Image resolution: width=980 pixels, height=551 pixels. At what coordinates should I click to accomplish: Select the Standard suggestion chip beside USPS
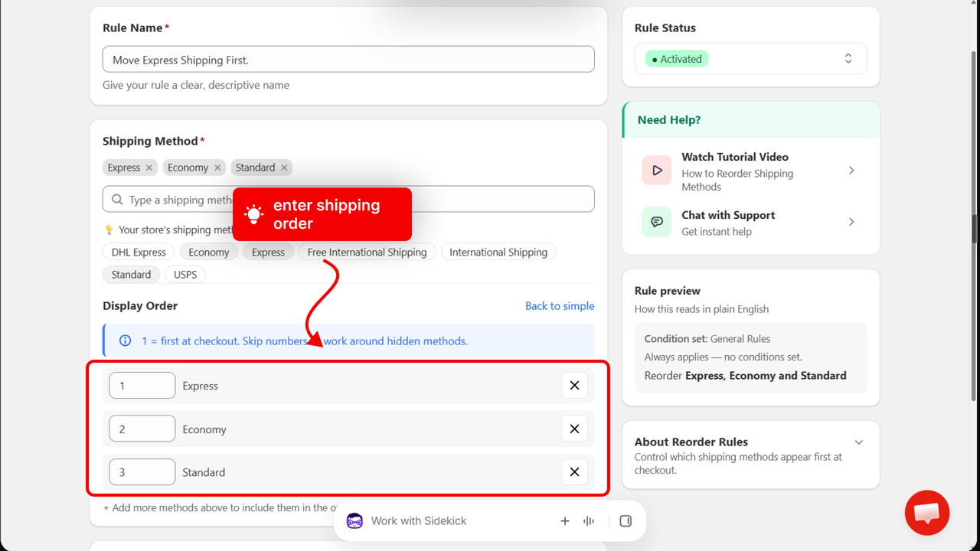(132, 274)
